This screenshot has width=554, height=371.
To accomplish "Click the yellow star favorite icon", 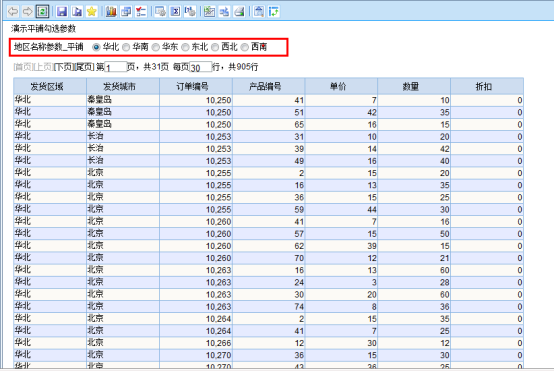I will pyautogui.click(x=92, y=12).
